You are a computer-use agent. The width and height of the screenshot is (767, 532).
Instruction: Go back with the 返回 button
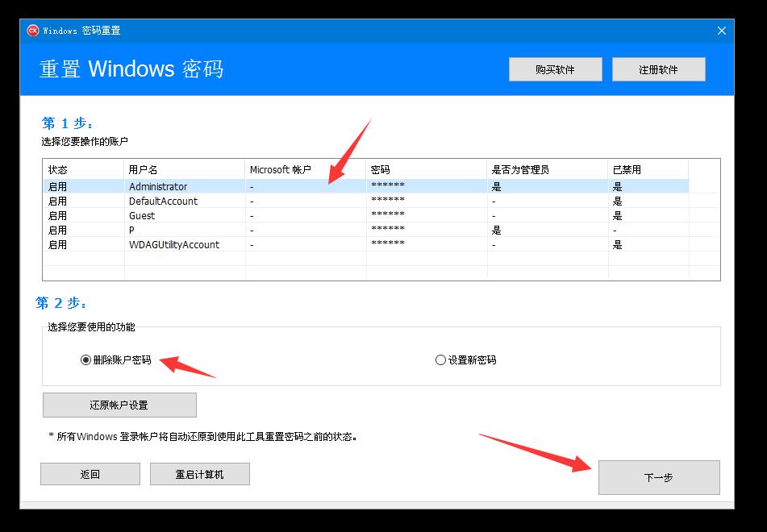tap(90, 474)
